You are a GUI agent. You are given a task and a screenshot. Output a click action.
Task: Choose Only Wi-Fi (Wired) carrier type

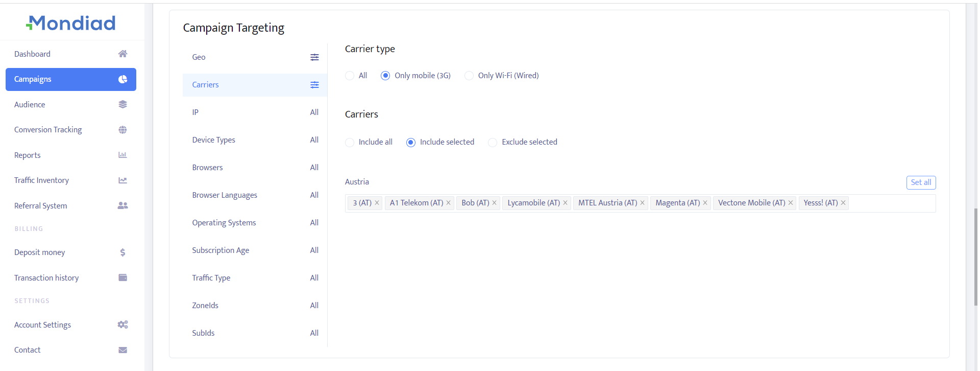click(469, 76)
